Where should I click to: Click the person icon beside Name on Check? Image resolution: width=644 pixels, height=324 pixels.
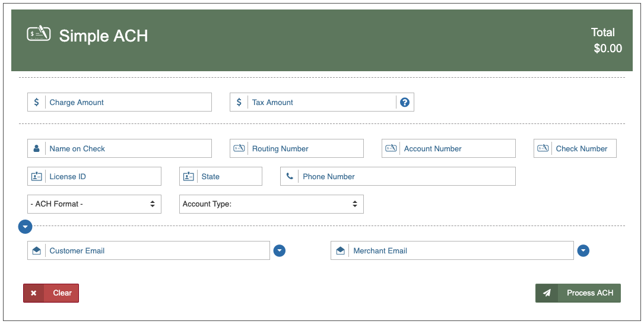[36, 148]
